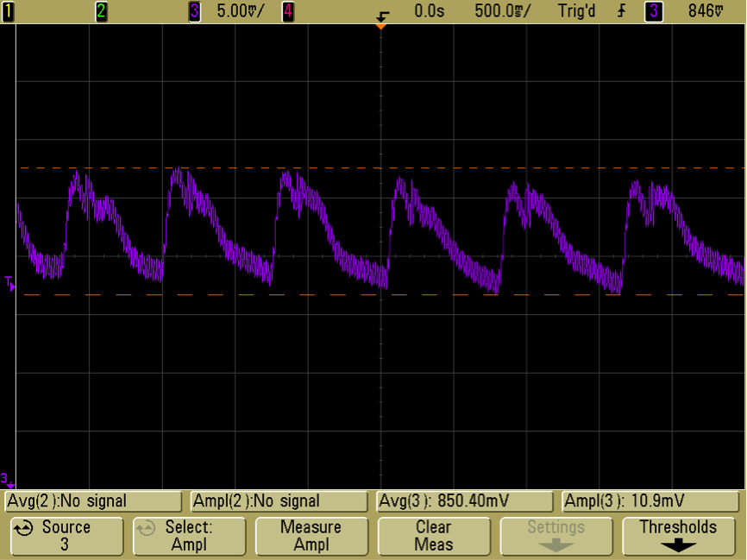Select channel 1 indicator in top bar
The height and width of the screenshot is (560, 747).
8,11
